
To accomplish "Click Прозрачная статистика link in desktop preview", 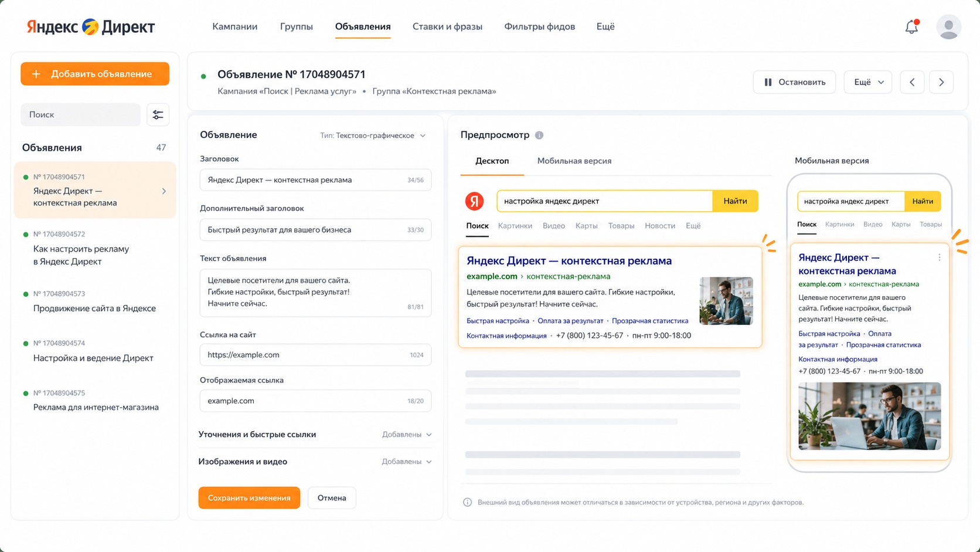I will 650,321.
